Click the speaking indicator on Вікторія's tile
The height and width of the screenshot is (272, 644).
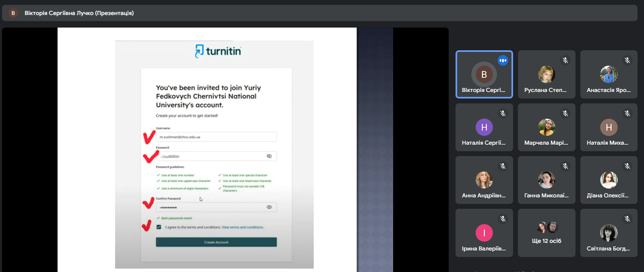503,60
